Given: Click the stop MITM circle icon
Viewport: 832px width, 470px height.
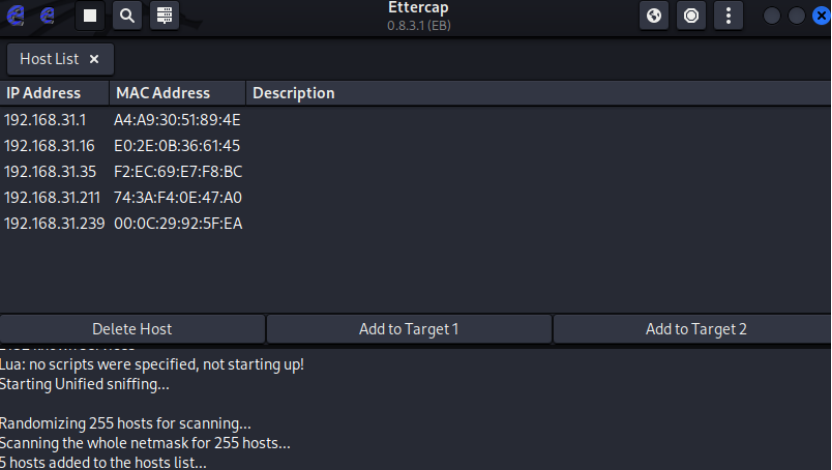Looking at the screenshot, I should click(690, 15).
